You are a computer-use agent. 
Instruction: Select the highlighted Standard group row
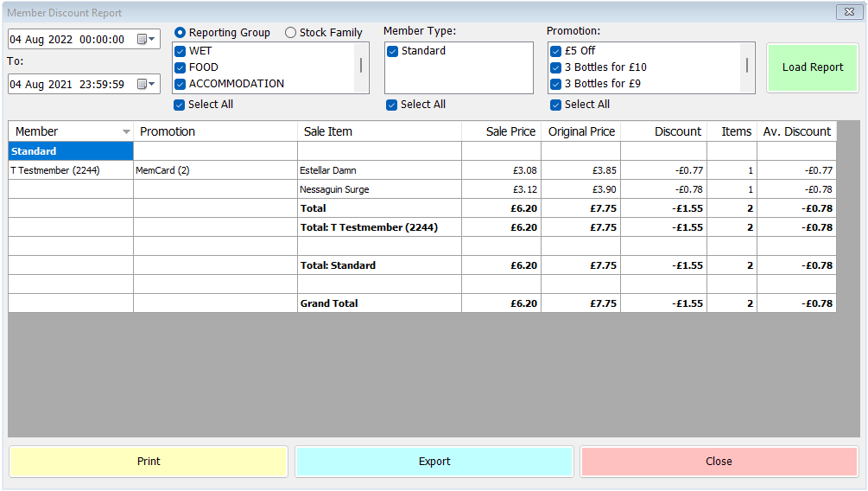click(x=71, y=151)
